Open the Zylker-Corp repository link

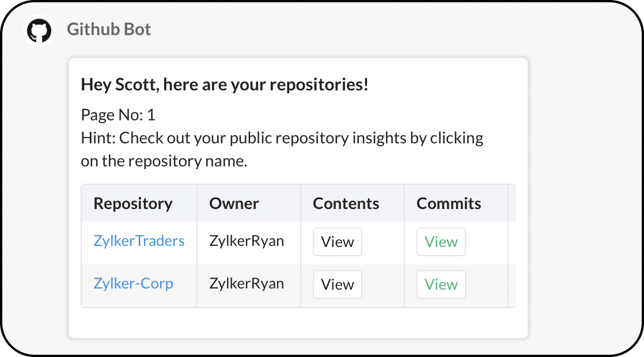point(133,284)
